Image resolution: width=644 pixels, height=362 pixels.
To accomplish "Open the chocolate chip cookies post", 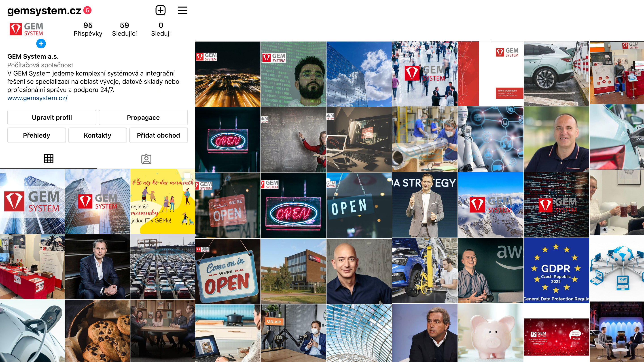I will coord(97,331).
